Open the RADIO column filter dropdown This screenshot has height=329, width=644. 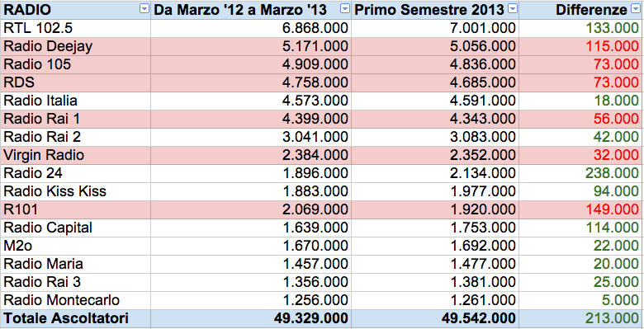click(x=144, y=9)
